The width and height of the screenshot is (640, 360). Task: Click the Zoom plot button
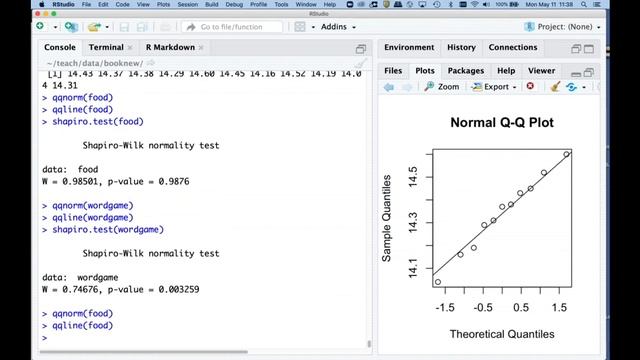click(442, 87)
